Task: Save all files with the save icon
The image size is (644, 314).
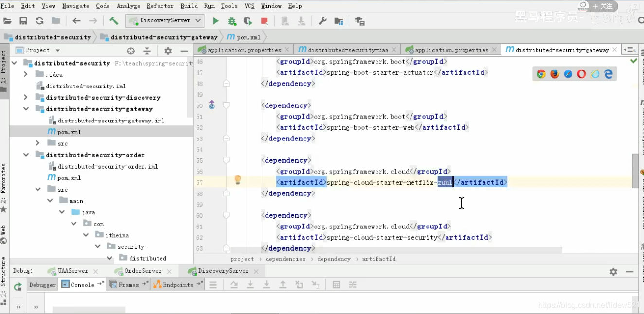Action: (x=24, y=21)
